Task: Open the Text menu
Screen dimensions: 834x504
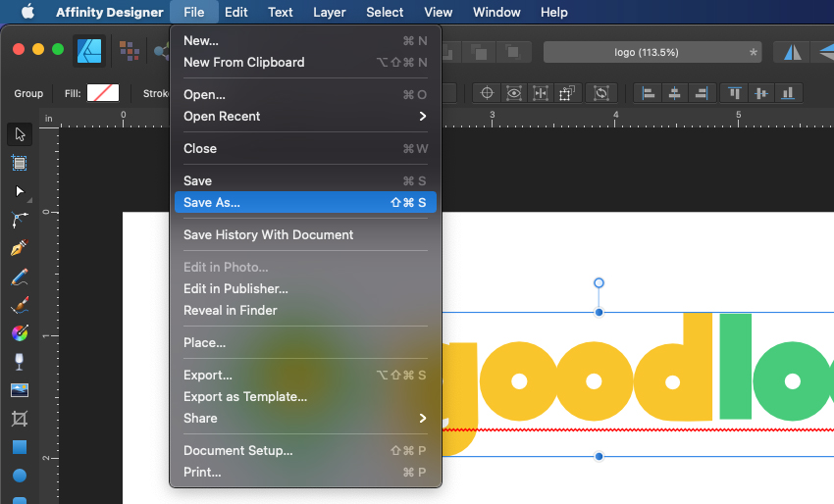Action: (x=281, y=12)
